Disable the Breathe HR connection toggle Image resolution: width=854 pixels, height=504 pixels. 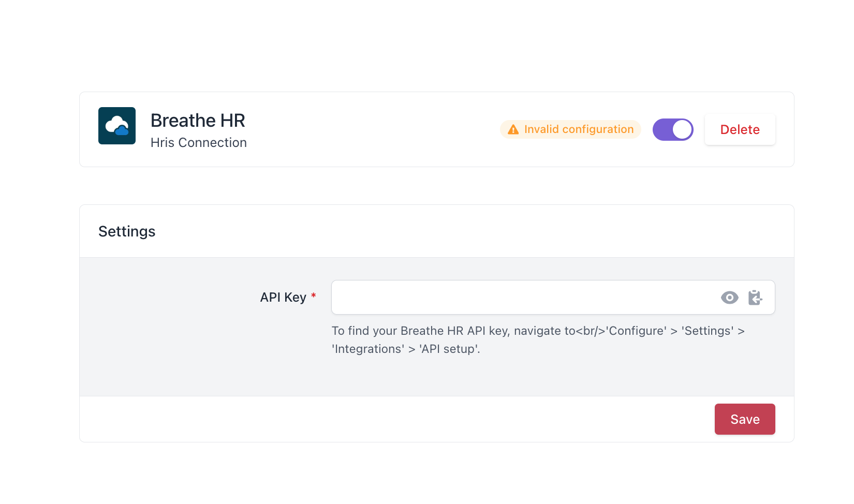(x=673, y=129)
